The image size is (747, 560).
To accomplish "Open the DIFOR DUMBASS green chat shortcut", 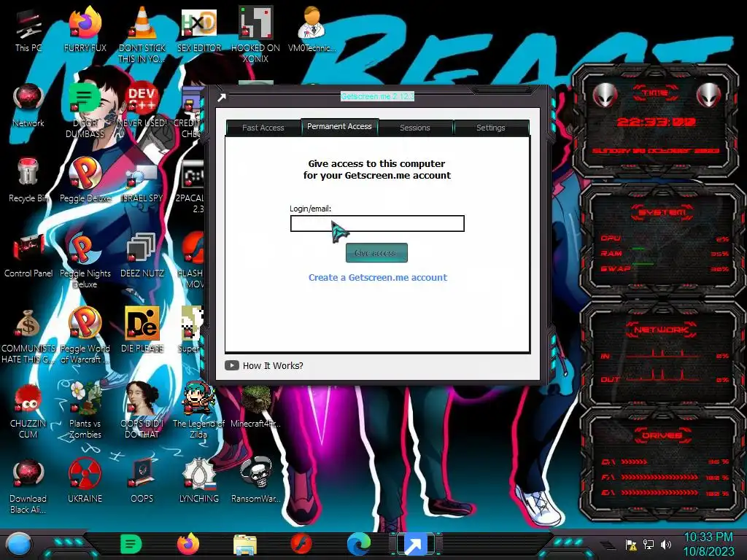I will pos(85,109).
